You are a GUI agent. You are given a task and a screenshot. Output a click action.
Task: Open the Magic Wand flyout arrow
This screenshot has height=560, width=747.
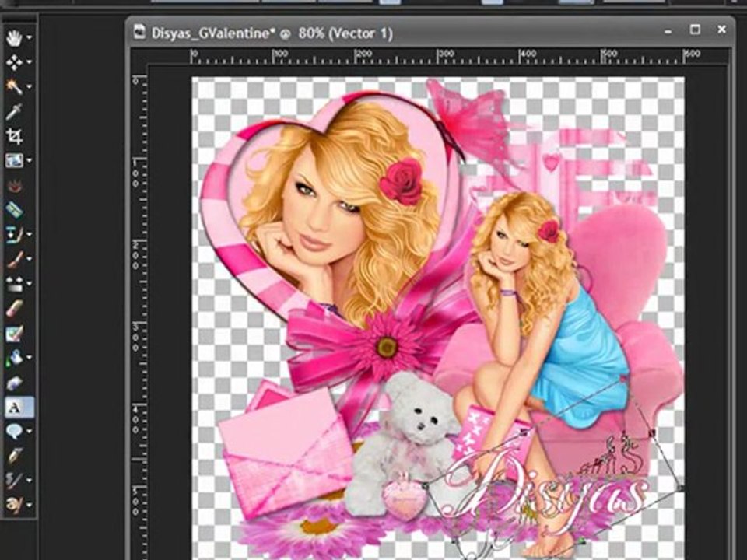pos(30,86)
